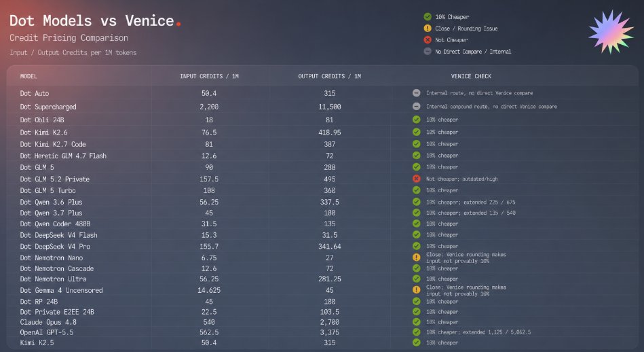Click the red X icon in Dot GLM 5.2 Private row
Viewport: 644px width, 352px height.
pyautogui.click(x=417, y=179)
